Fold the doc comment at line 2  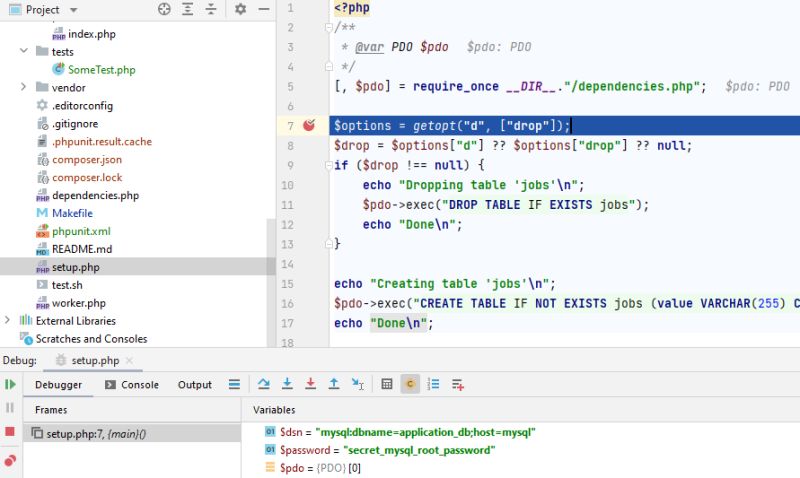329,28
